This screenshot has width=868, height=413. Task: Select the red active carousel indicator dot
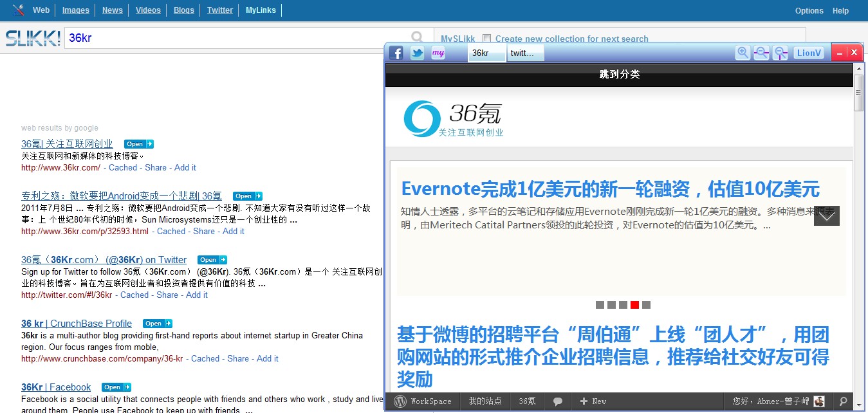pos(634,305)
